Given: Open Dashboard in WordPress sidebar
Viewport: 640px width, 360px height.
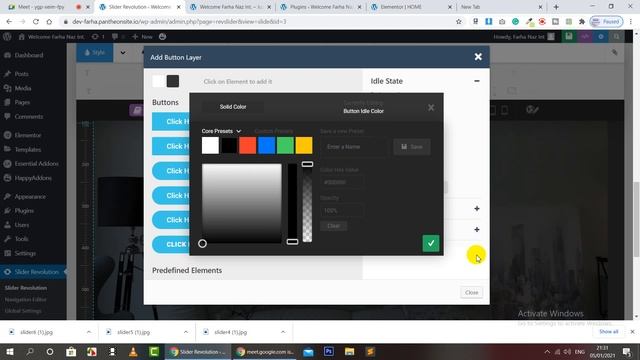Looking at the screenshot, I should click(x=29, y=55).
